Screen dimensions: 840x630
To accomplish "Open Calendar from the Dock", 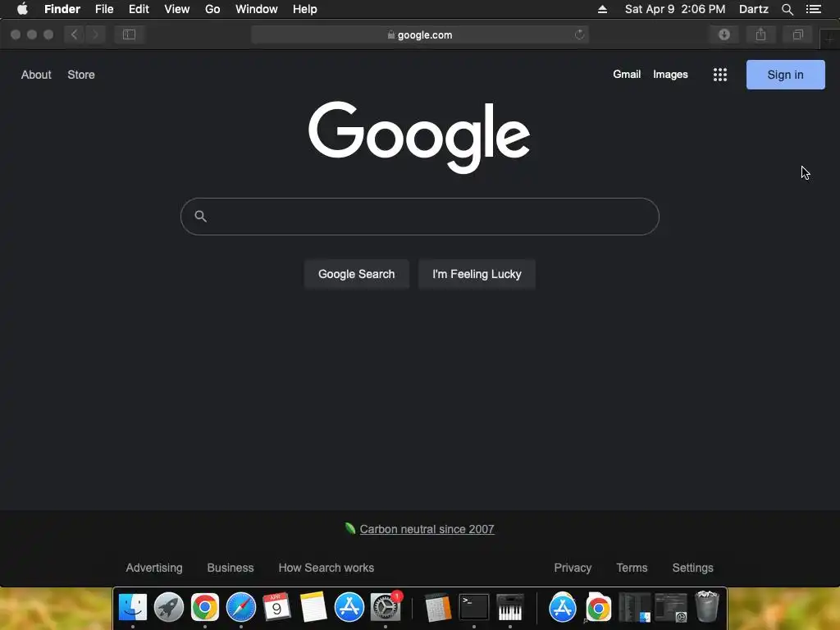I will (277, 608).
